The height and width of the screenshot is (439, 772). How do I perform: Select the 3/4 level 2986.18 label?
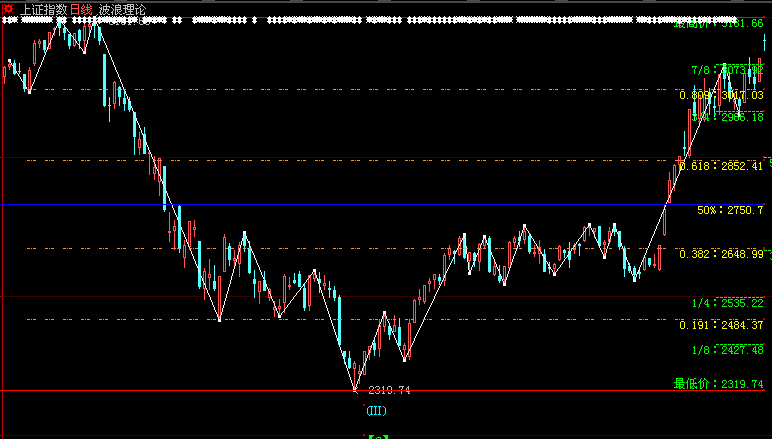[x=727, y=117]
